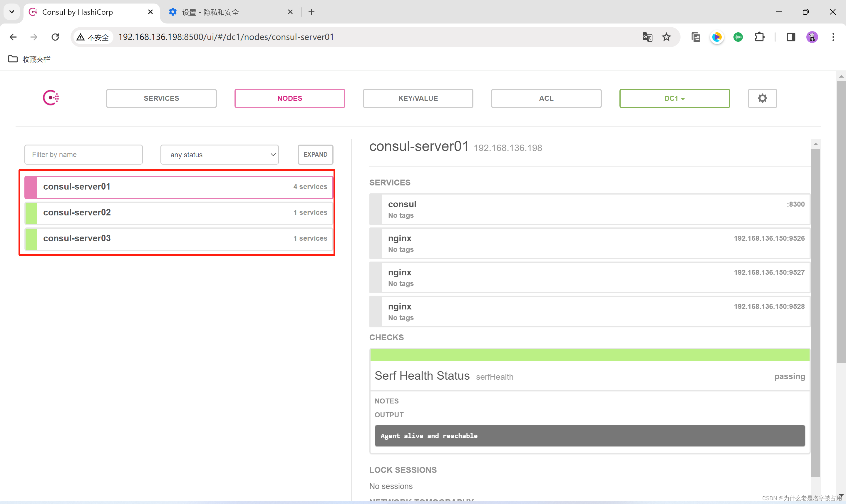Click the Not Secure warning indicator
This screenshot has width=846, height=504.
(x=93, y=37)
